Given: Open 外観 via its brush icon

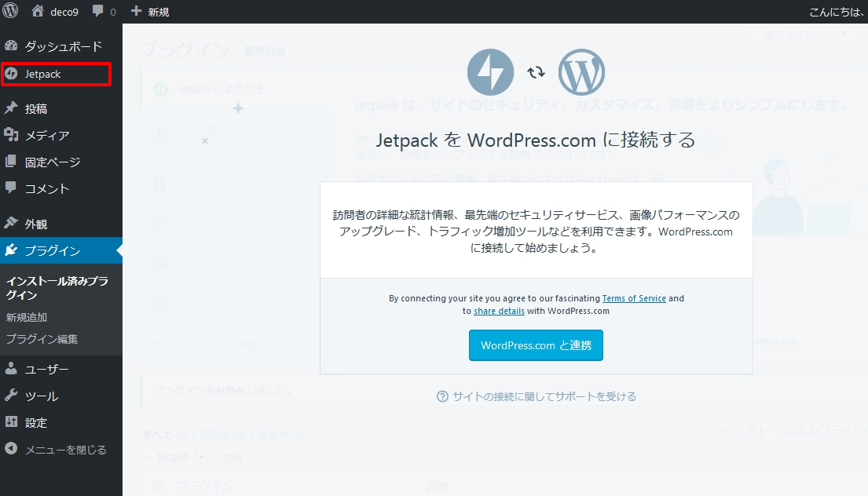Looking at the screenshot, I should (13, 223).
